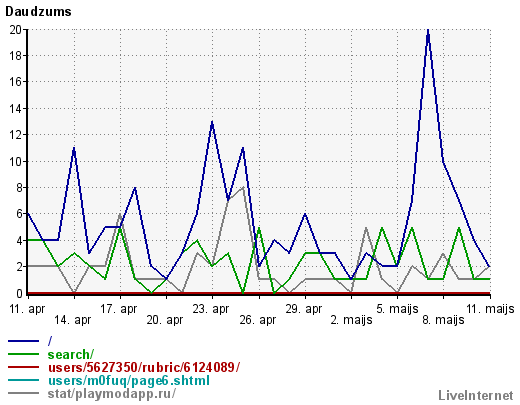The width and height of the screenshot is (520, 405).
Task: Click the y-axis value 10
Action: pos(16,161)
